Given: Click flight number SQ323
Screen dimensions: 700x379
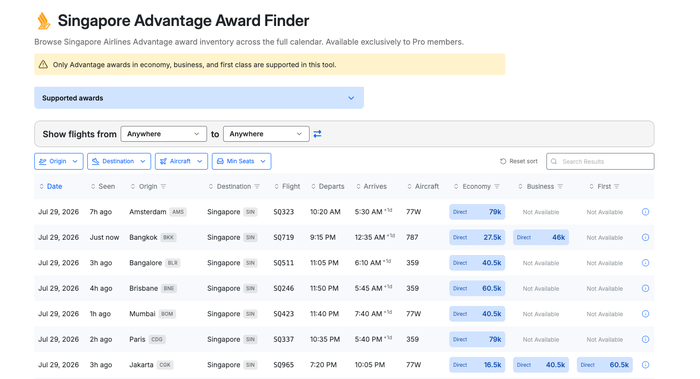Looking at the screenshot, I should [x=283, y=212].
